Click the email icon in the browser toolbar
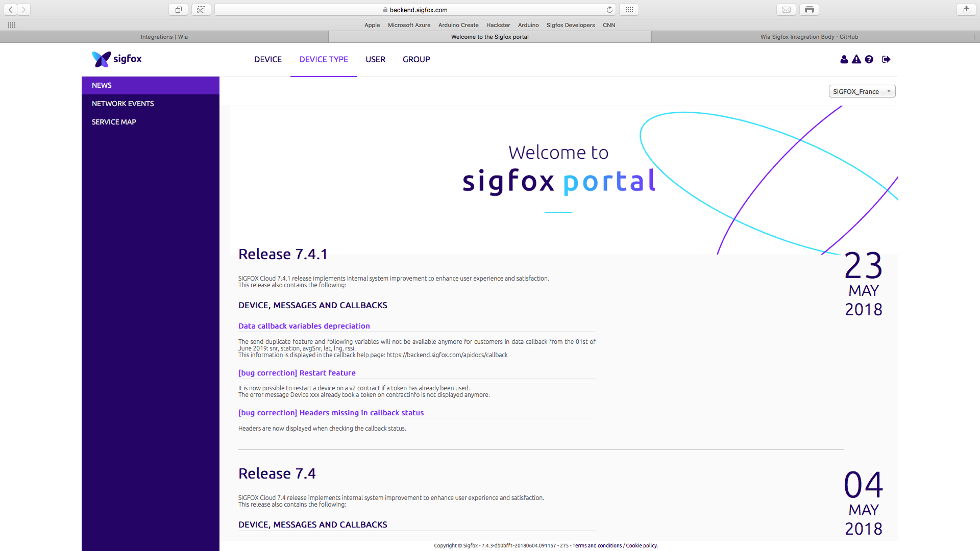 786,9
